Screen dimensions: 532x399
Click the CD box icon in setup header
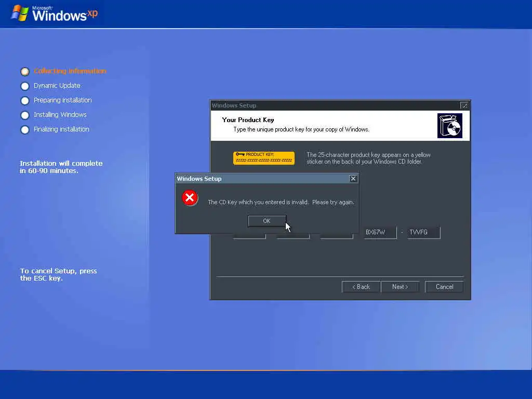pos(449,126)
